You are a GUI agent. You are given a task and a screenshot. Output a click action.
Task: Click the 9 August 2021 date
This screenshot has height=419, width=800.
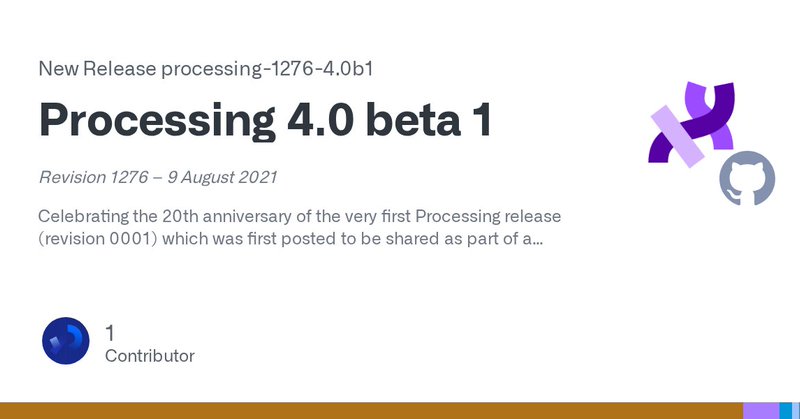(x=222, y=177)
